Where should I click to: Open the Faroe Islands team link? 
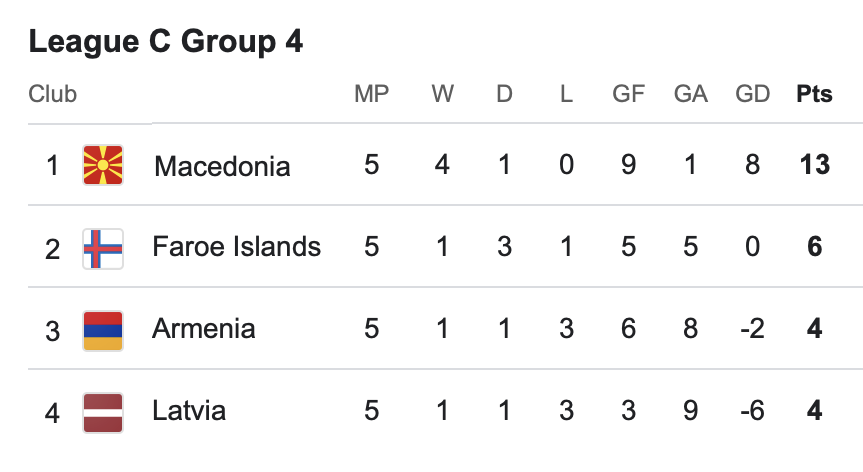236,247
